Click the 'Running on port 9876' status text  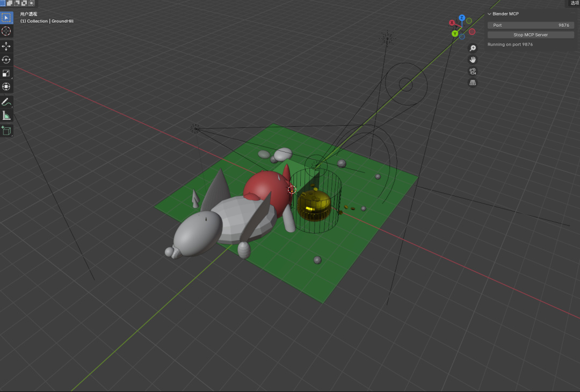[x=510, y=45]
